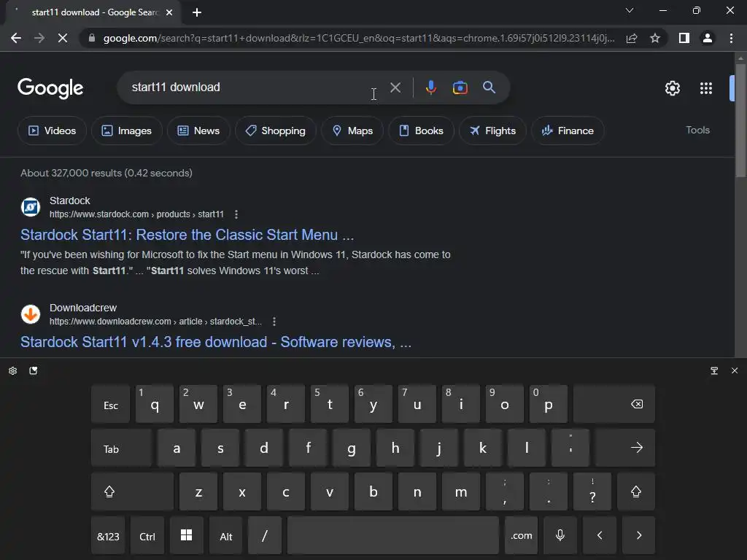The image size is (747, 560).
Task: Tap the Tab key on the touch keyboard
Action: pos(122,448)
